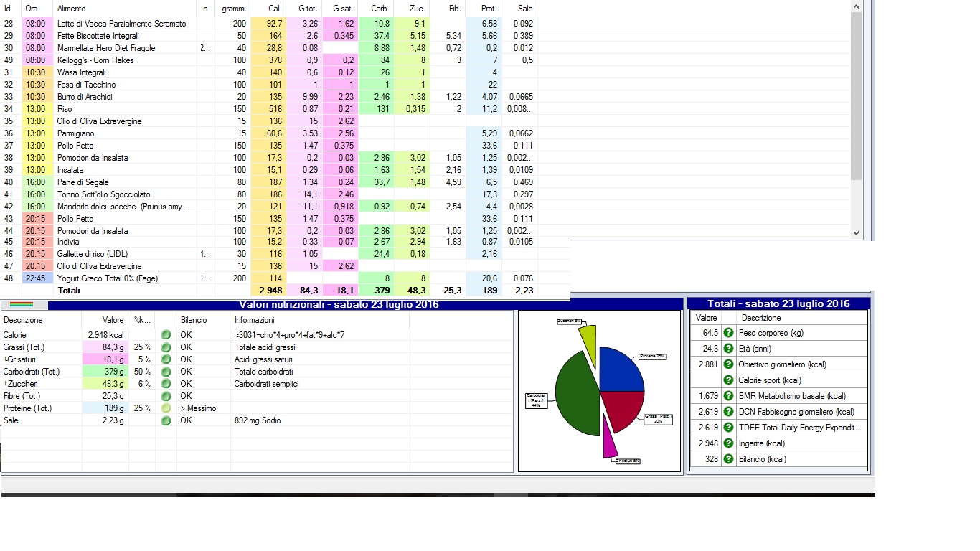This screenshot has width=980, height=551.
Task: Click help icon for Calorie sport (kcal)
Action: tap(728, 380)
